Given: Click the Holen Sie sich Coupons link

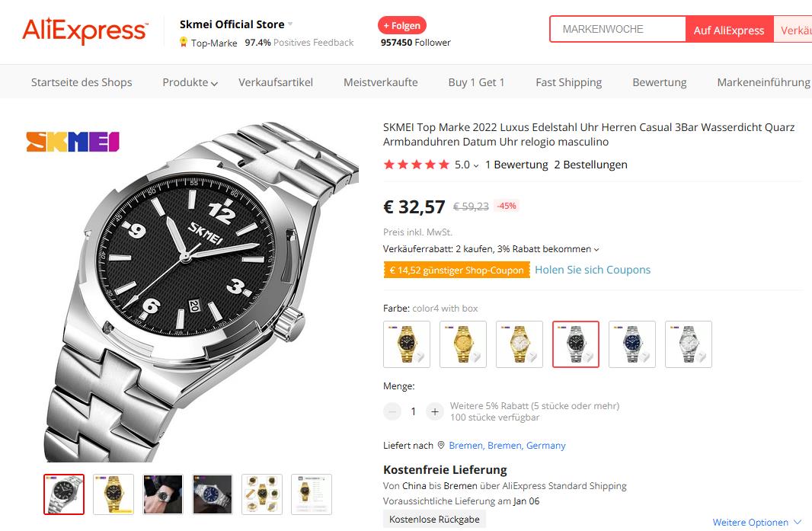Looking at the screenshot, I should pos(593,270).
